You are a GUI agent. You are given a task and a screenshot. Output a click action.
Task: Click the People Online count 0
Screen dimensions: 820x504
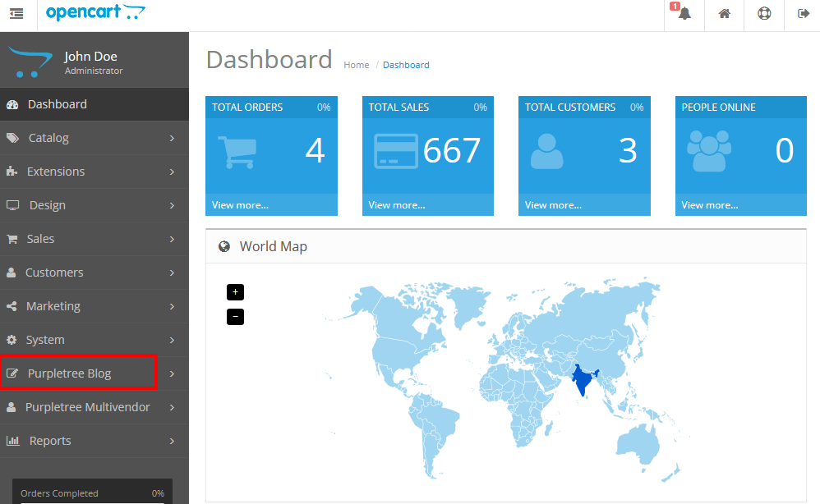tap(785, 150)
